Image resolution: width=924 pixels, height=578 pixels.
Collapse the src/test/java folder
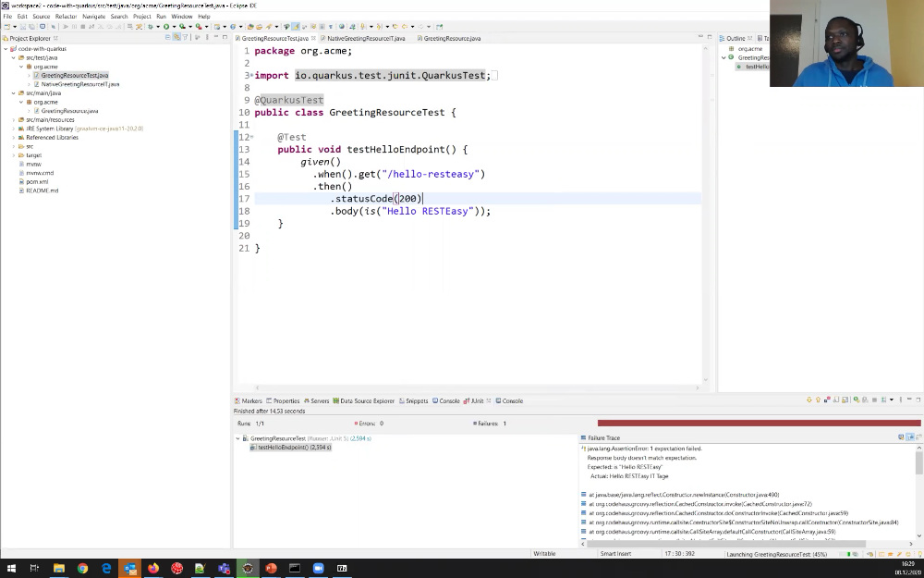[x=14, y=57]
